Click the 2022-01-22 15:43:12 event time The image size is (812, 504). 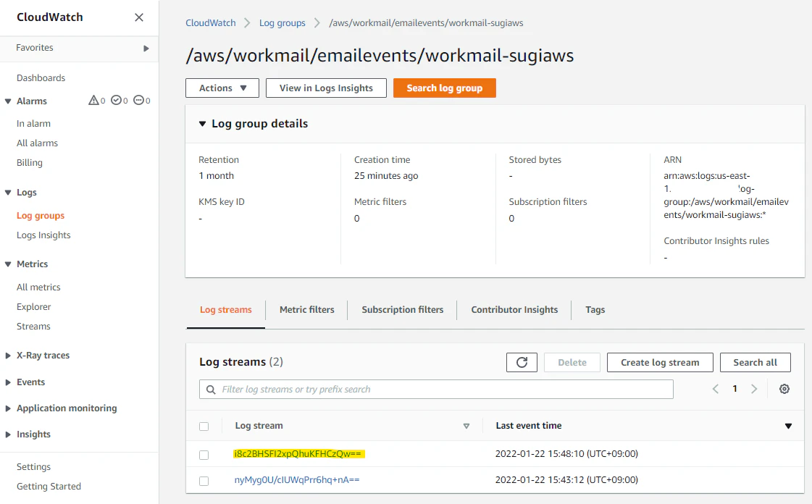coord(566,479)
